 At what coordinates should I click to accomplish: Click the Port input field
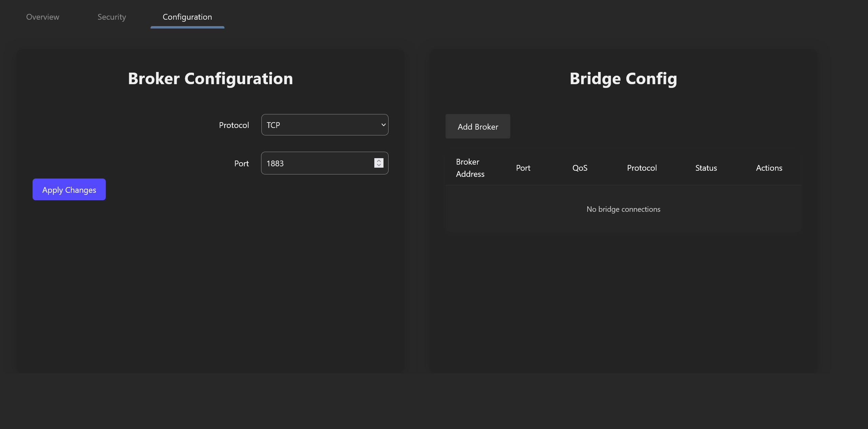[x=315, y=163]
